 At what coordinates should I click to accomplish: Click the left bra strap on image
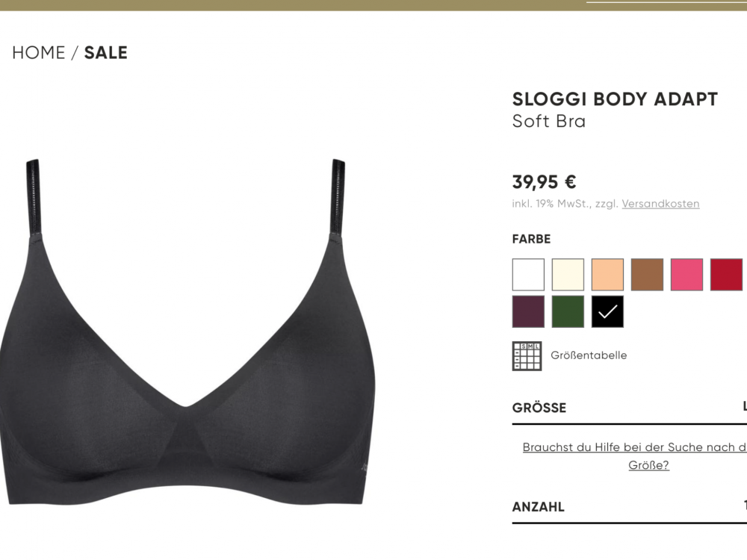pyautogui.click(x=34, y=198)
